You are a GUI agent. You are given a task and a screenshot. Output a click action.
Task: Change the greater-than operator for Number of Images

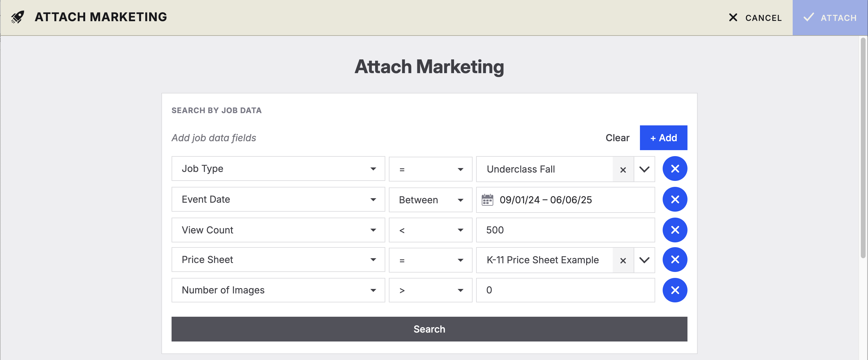(430, 290)
